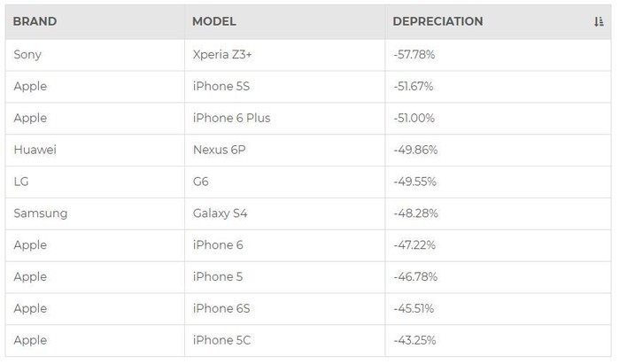Select the Sony brand cell
This screenshot has width=620, height=364.
[x=27, y=54]
